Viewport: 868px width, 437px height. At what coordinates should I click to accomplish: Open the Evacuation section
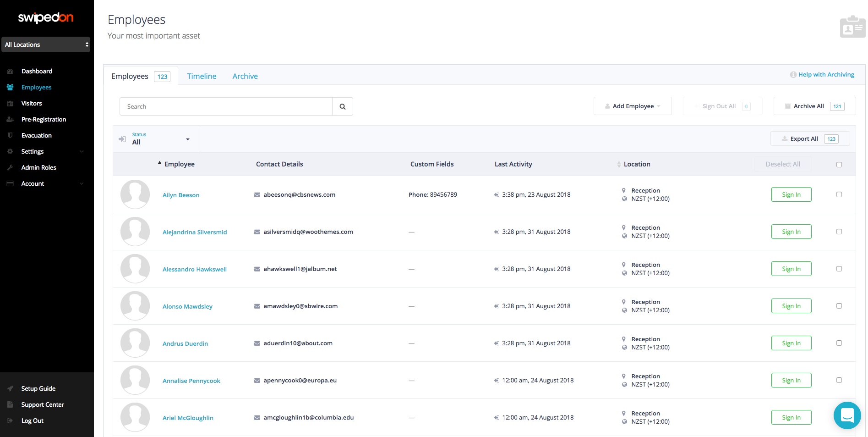click(36, 135)
